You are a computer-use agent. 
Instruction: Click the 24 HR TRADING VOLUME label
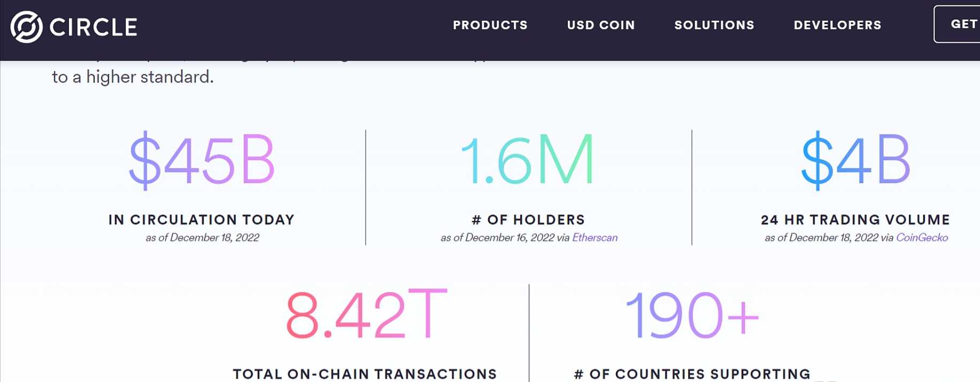(855, 220)
